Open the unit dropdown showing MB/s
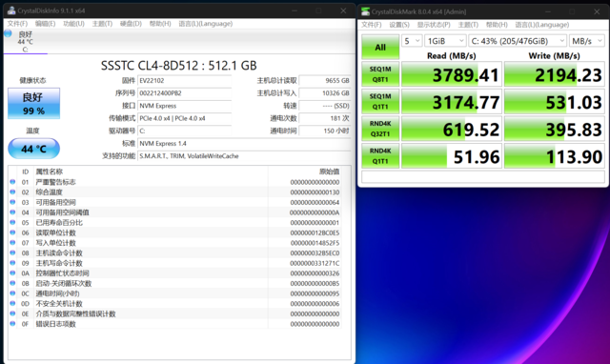The height and width of the screenshot is (364, 610). [x=587, y=41]
